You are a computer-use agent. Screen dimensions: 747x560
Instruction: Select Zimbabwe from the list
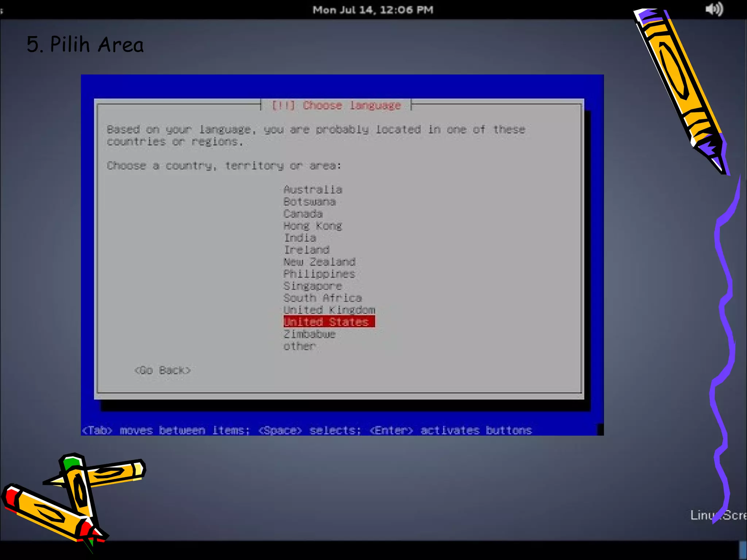309,334
